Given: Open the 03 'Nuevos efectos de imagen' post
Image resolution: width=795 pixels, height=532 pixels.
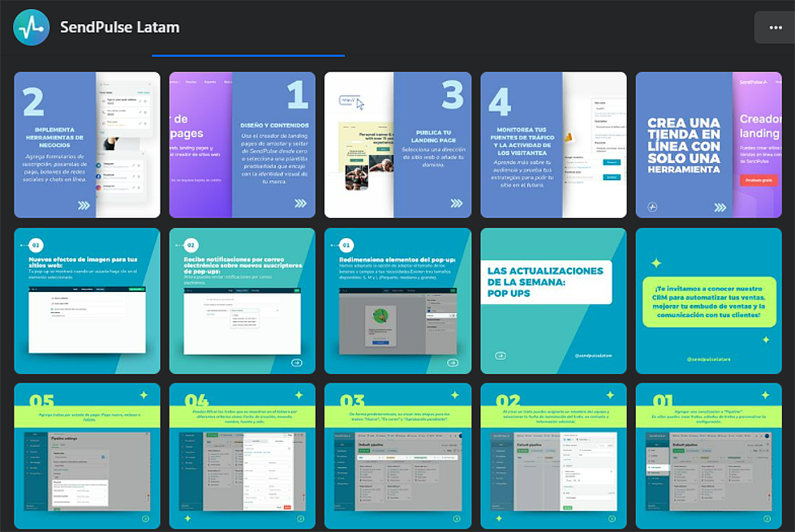Looking at the screenshot, I should pyautogui.click(x=88, y=301).
